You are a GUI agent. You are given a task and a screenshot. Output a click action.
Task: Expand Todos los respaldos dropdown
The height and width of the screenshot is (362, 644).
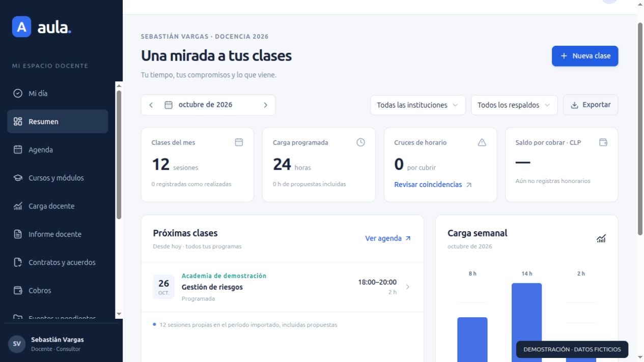(514, 105)
